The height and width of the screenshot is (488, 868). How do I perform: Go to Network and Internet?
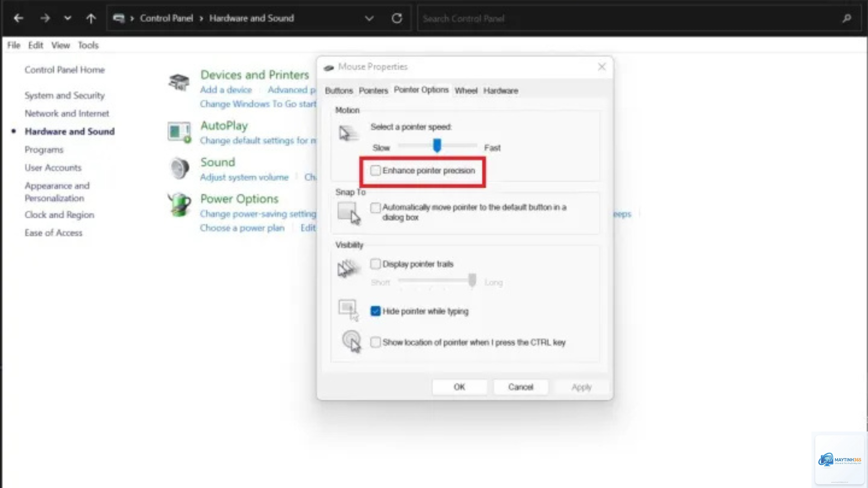point(67,113)
